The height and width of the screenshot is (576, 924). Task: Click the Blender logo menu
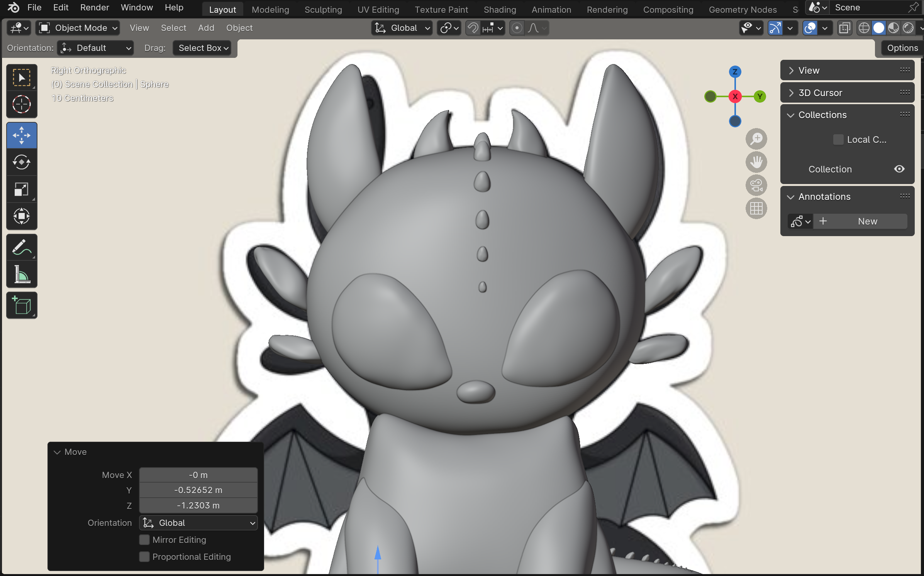tap(13, 7)
